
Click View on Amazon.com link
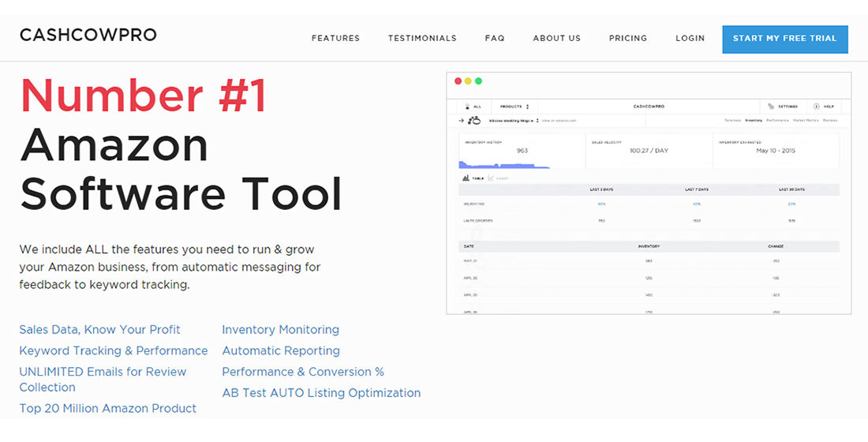point(559,120)
